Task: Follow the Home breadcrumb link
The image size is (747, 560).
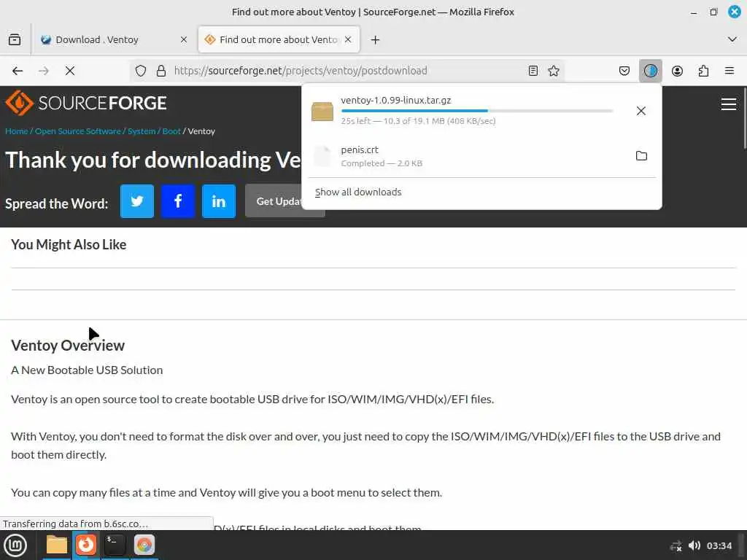Action: click(x=17, y=131)
